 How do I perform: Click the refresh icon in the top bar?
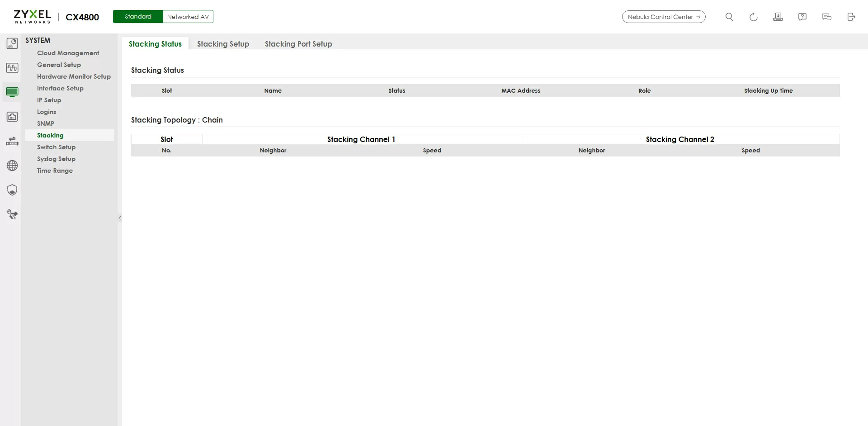[x=753, y=17]
